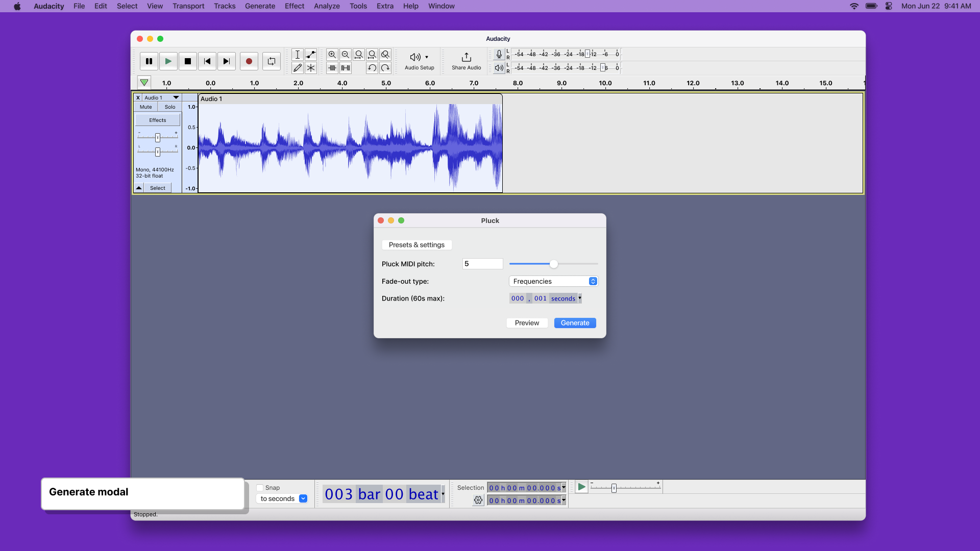Activate the Multi-tool

coord(311,67)
